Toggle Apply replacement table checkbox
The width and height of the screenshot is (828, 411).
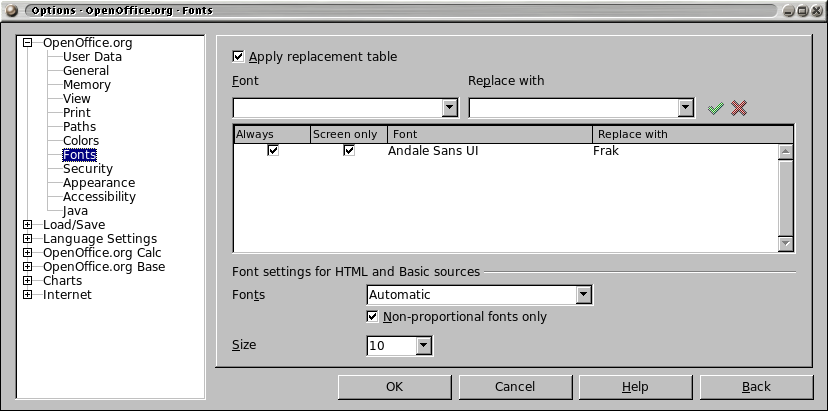pos(239,57)
